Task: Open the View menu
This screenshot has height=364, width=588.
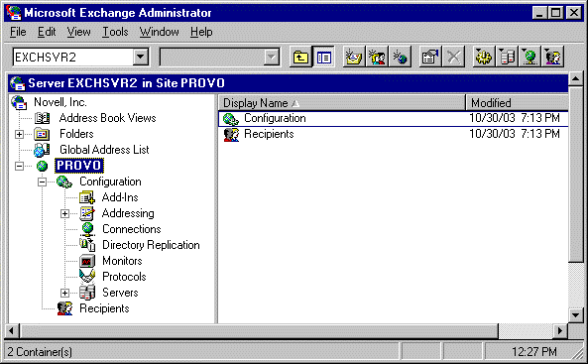Action: click(x=78, y=32)
